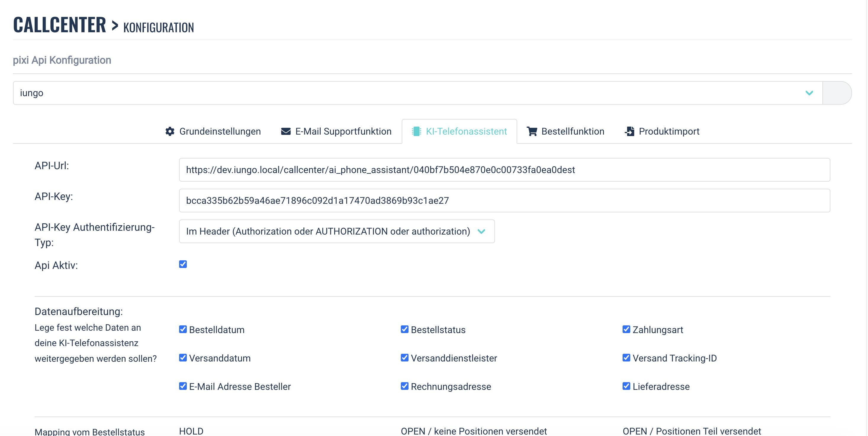
Task: Switch to the Grundeinstellungen tab
Action: coord(220,131)
